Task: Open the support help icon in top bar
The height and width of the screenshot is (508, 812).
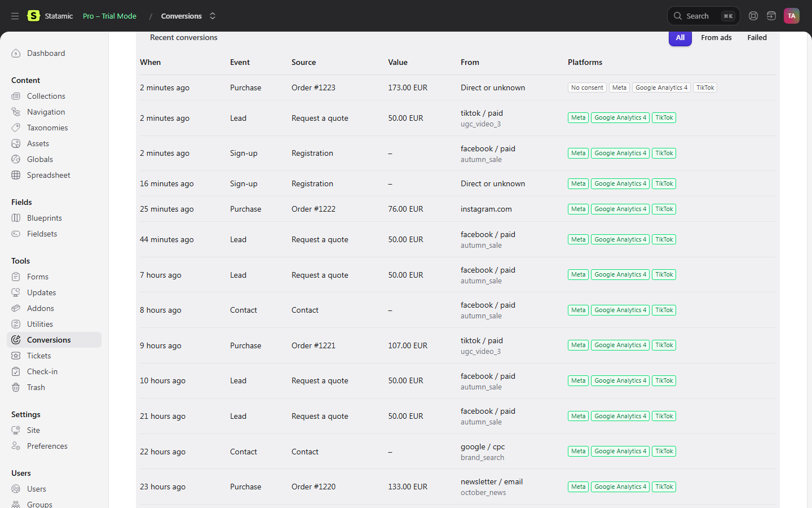Action: [753, 16]
